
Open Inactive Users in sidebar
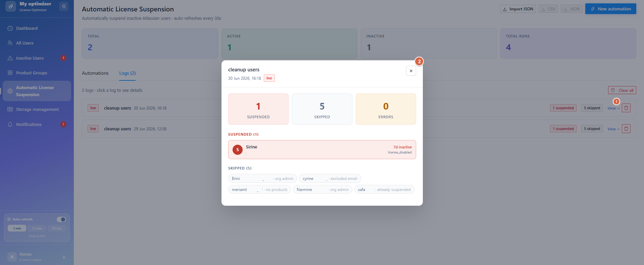[37, 58]
